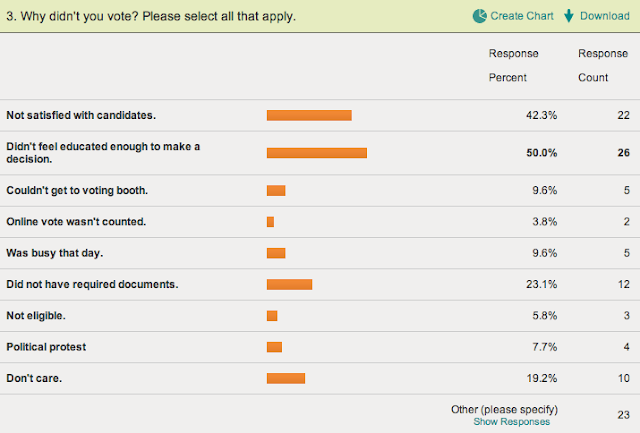Select the "Don't care" orange bar
Image resolution: width=640 pixels, height=433 pixels.
coord(285,378)
